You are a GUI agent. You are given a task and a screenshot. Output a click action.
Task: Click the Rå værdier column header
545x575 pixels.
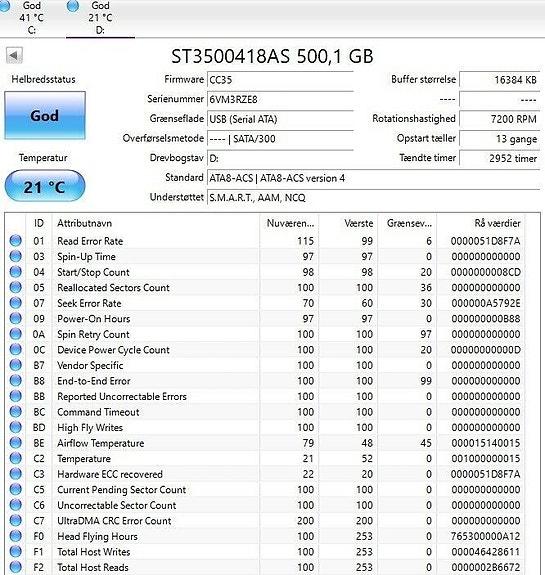481,223
